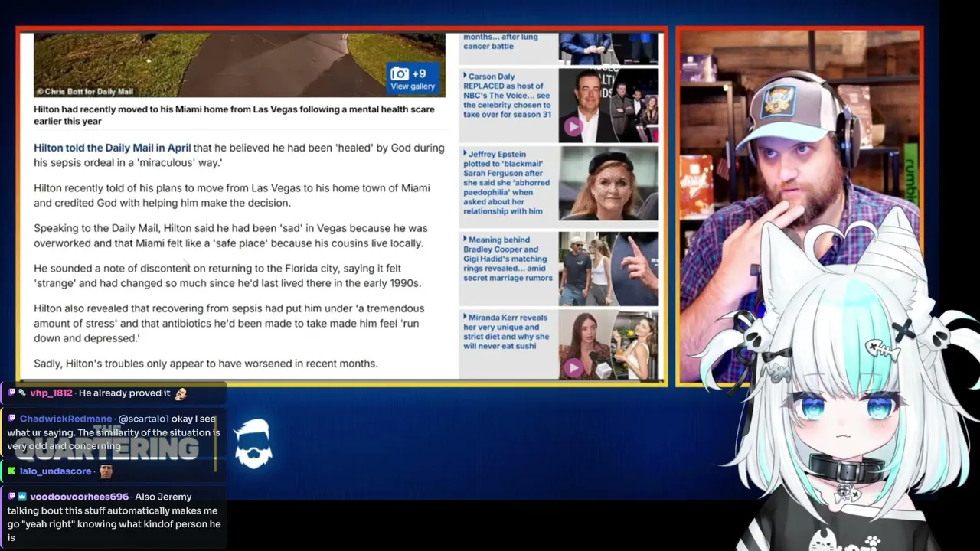Click the paragraph starting 'Hilton also revealed that recovering'
Image resolution: width=980 pixels, height=551 pixels.
[x=229, y=323]
